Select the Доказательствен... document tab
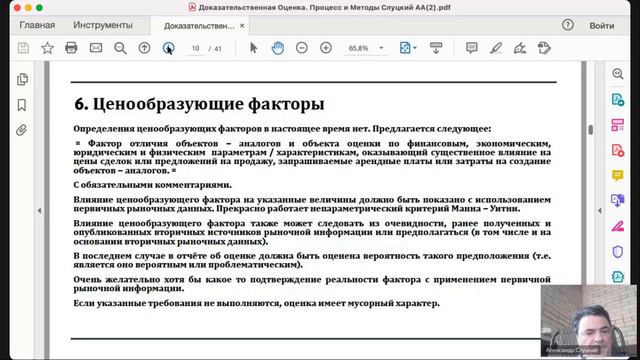640x360 pixels. point(199,26)
